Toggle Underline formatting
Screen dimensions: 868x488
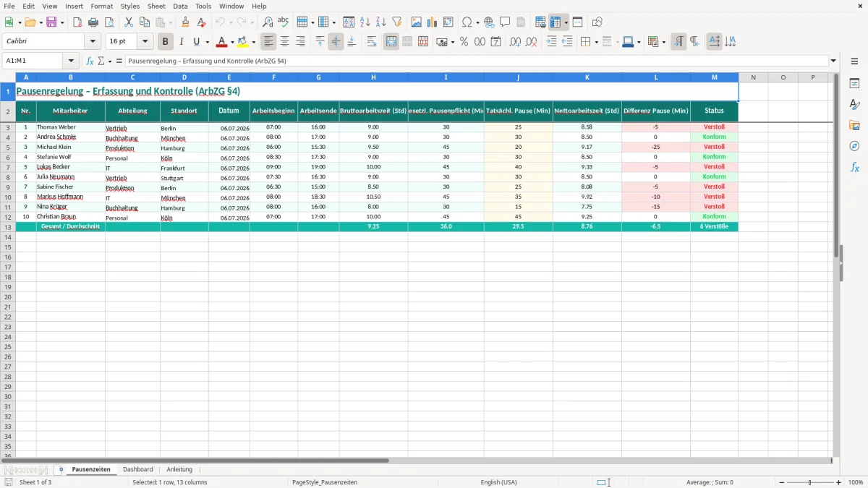[x=196, y=42]
